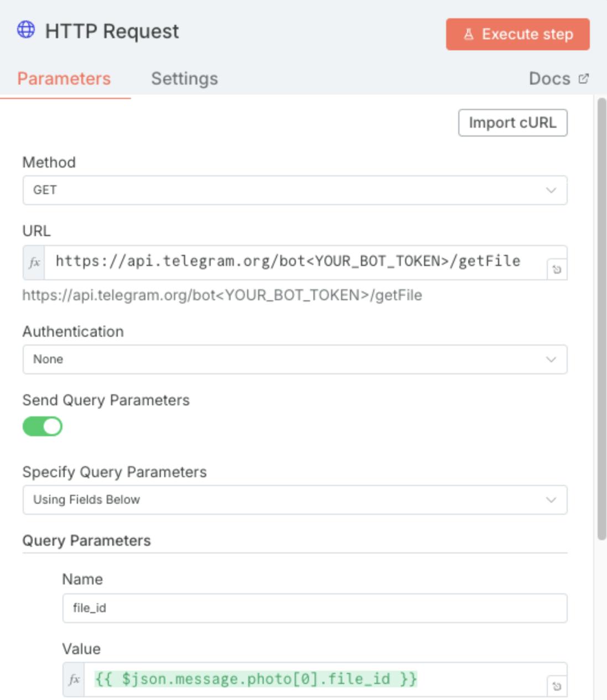Click the Import cURL button
607x700 pixels.
tap(512, 123)
